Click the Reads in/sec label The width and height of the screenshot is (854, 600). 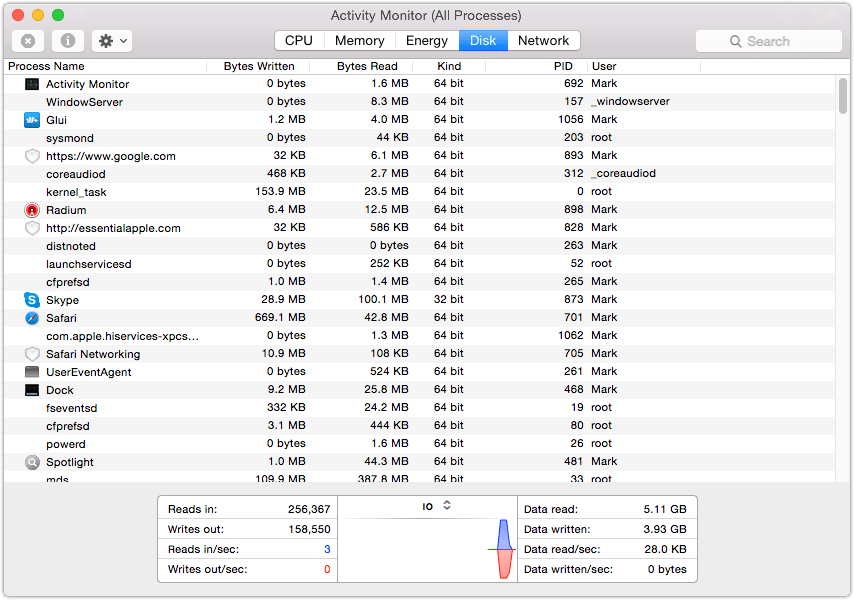pyautogui.click(x=203, y=549)
